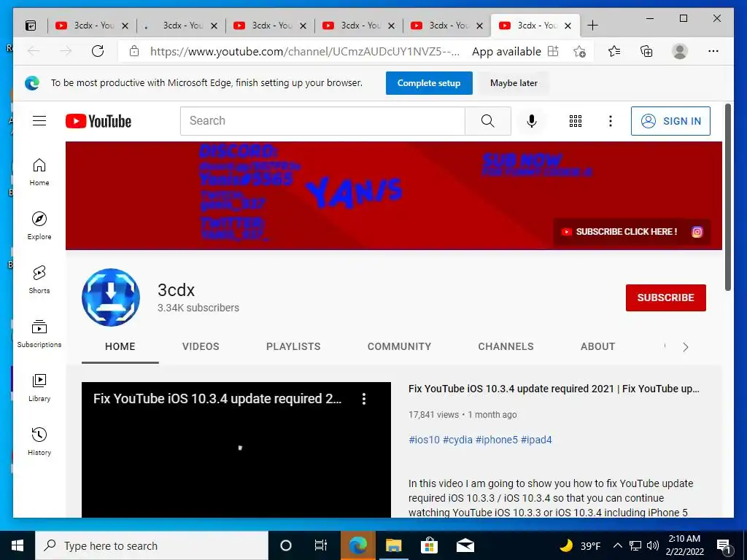This screenshot has height=560, width=747.
Task: Select the CHANNELS tab
Action: (506, 346)
